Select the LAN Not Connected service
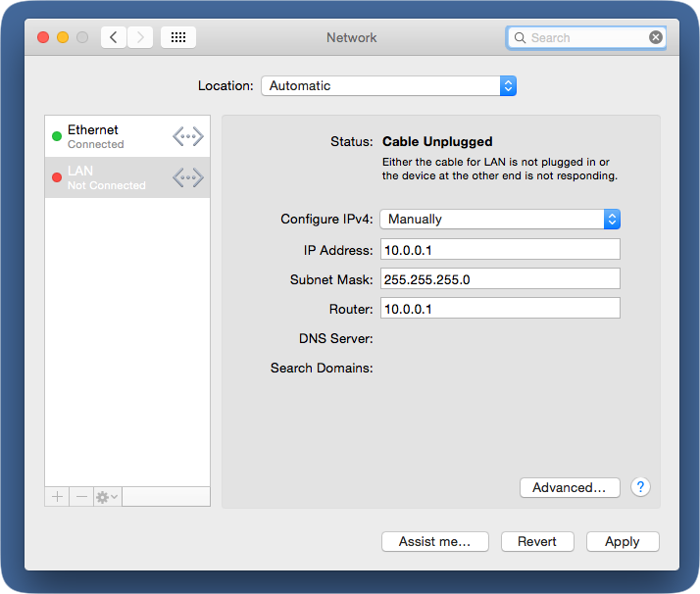The width and height of the screenshot is (700, 594). 127,177
